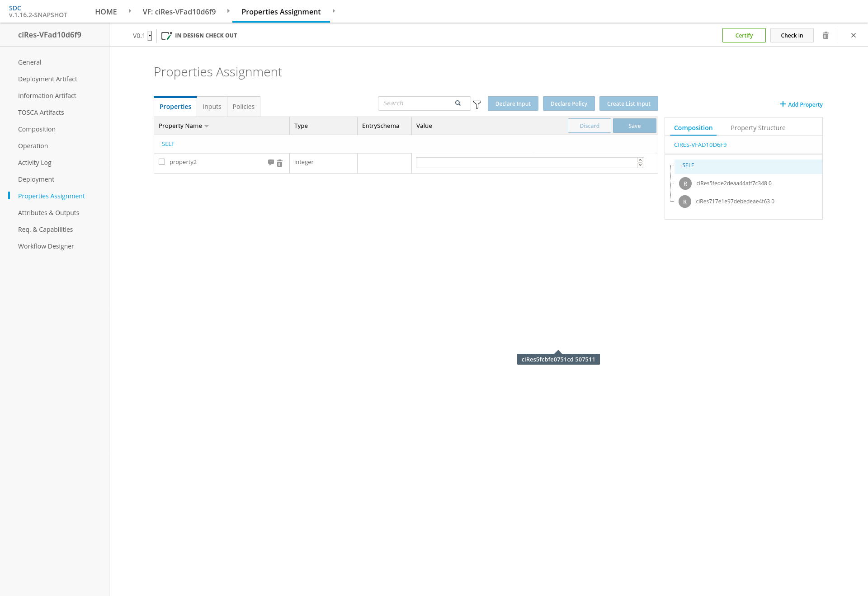Increment the property2 value stepper
This screenshot has width=868, height=596.
(x=640, y=160)
